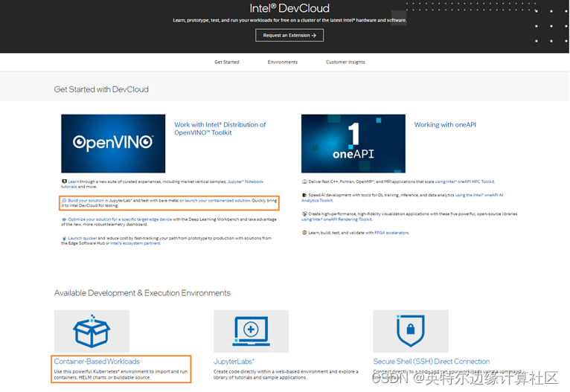The width and height of the screenshot is (570, 392).
Task: Click the 'Create code directly within a web-based environment' text
Action: point(286,375)
